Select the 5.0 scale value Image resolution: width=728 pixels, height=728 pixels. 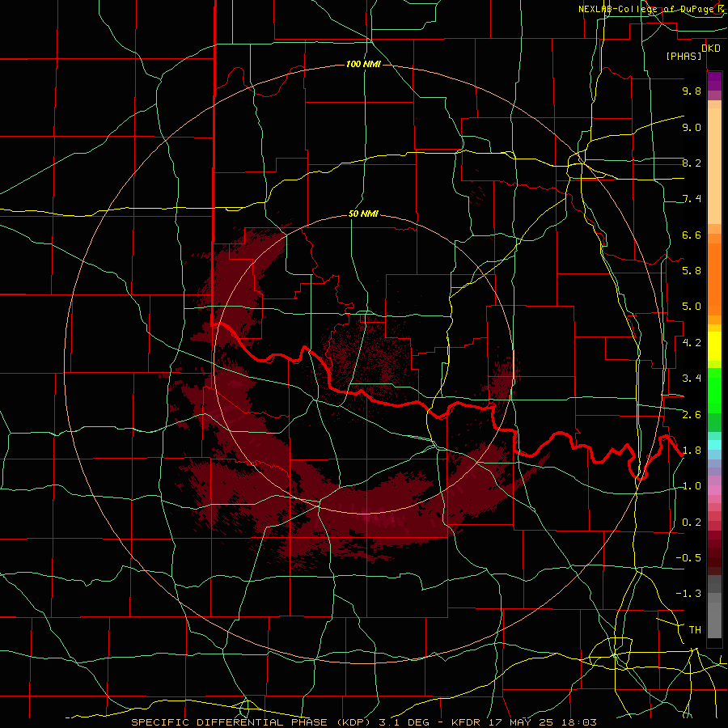692,307
